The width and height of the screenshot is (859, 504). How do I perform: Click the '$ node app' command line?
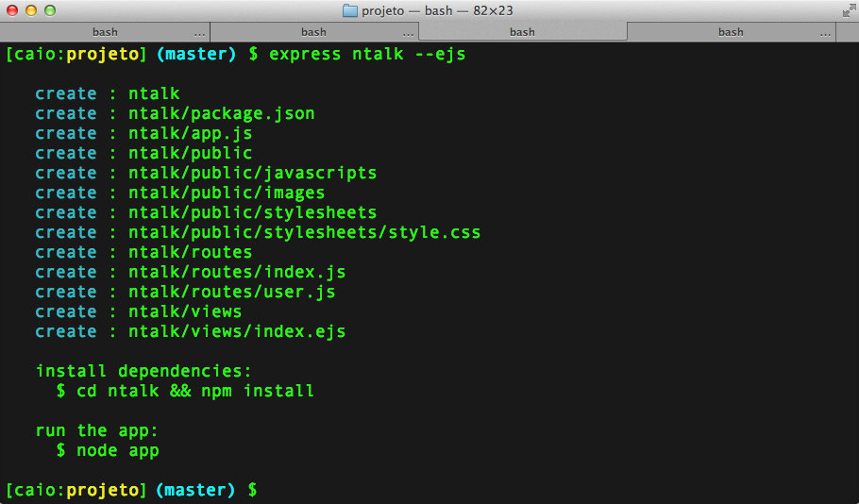(x=108, y=450)
